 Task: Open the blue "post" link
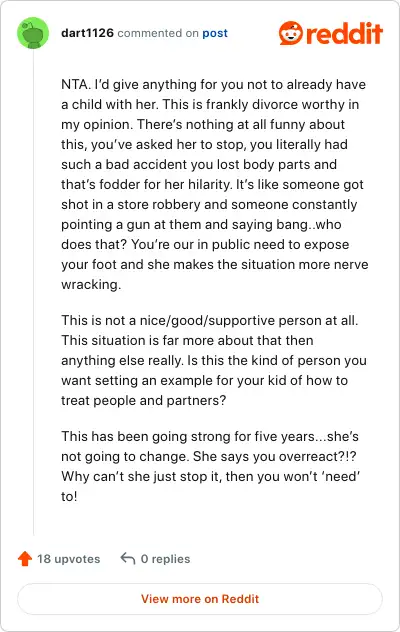[x=215, y=33]
